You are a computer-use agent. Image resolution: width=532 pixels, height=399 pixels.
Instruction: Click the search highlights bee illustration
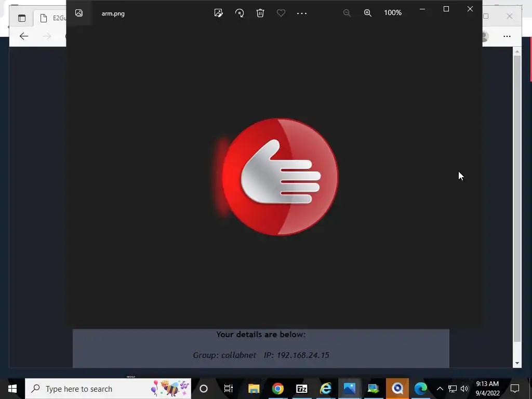170,389
